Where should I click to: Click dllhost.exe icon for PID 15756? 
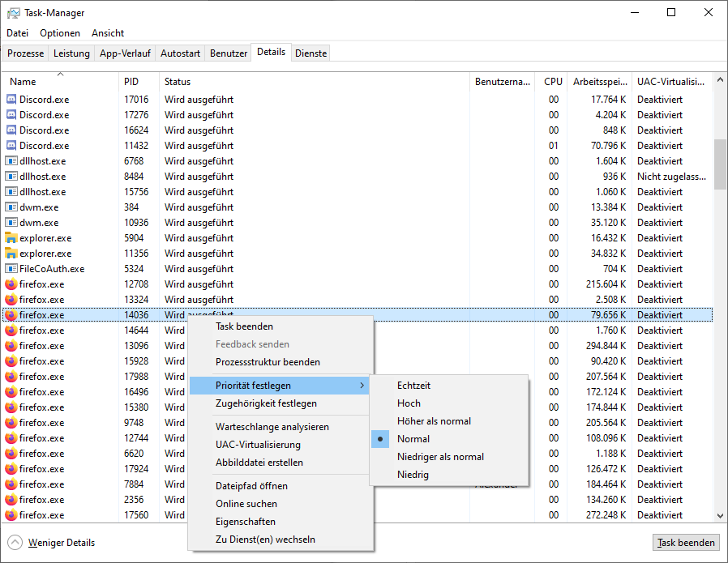point(11,191)
